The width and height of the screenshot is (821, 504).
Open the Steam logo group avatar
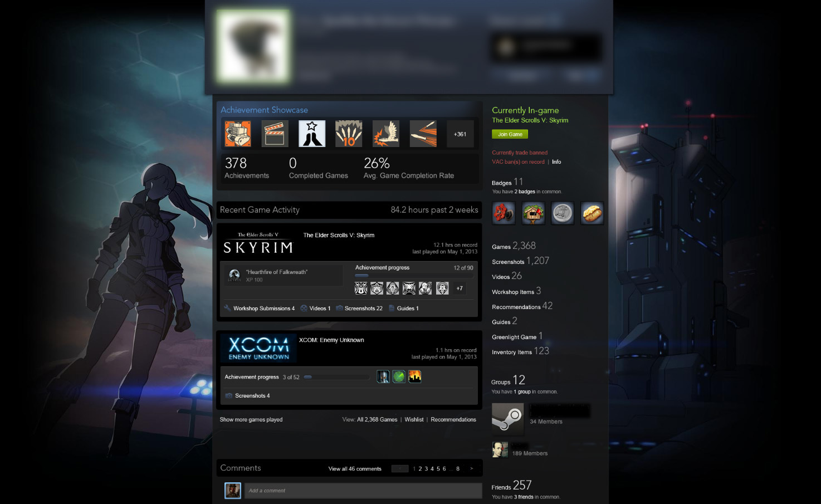pyautogui.click(x=507, y=419)
